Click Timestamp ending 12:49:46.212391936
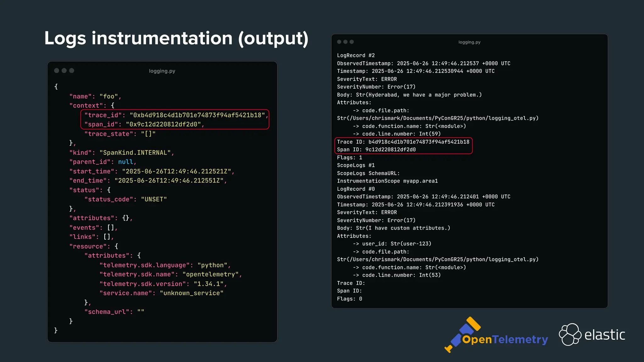 416,205
